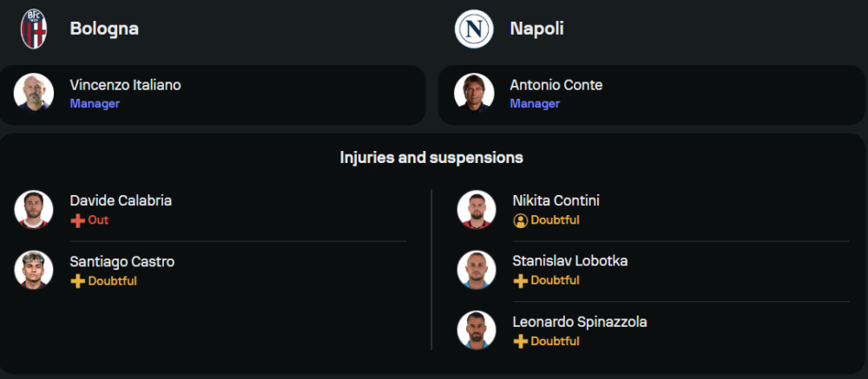
Task: Select Leonardo Spinazzola's player avatar
Action: coord(477,330)
